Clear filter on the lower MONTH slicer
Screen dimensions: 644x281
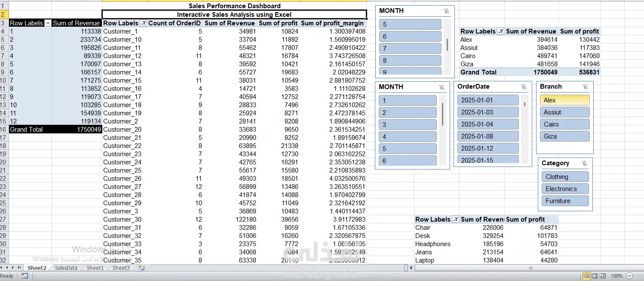[442, 87]
